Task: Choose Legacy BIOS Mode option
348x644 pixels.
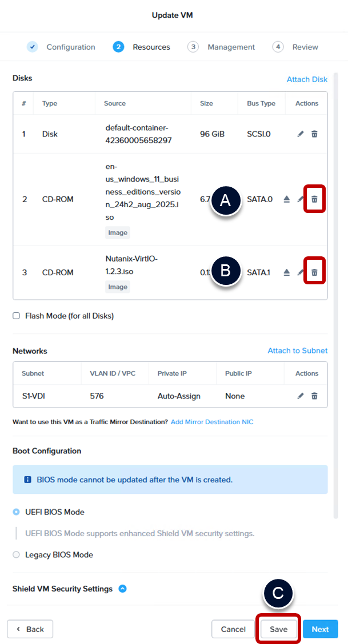Action: click(17, 554)
